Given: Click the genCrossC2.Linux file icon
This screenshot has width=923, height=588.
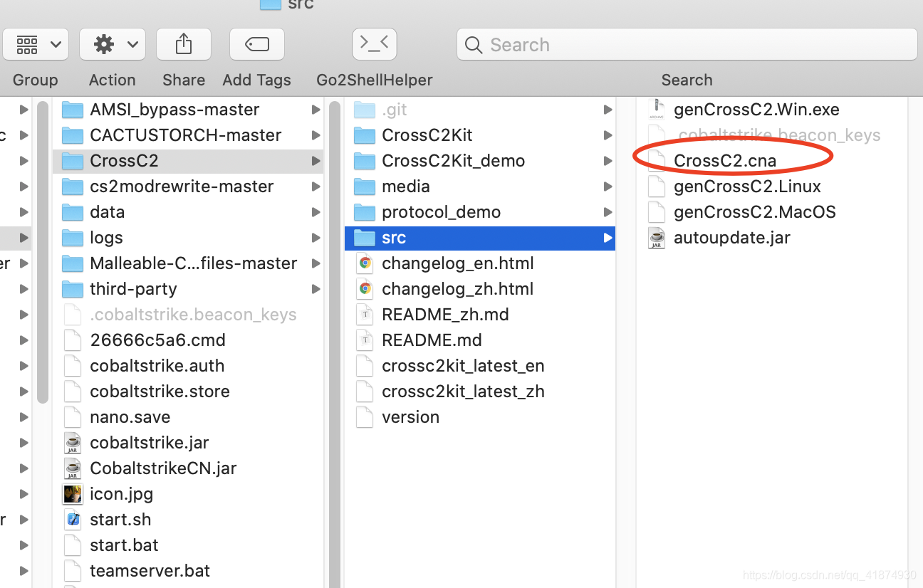Looking at the screenshot, I should [x=657, y=187].
